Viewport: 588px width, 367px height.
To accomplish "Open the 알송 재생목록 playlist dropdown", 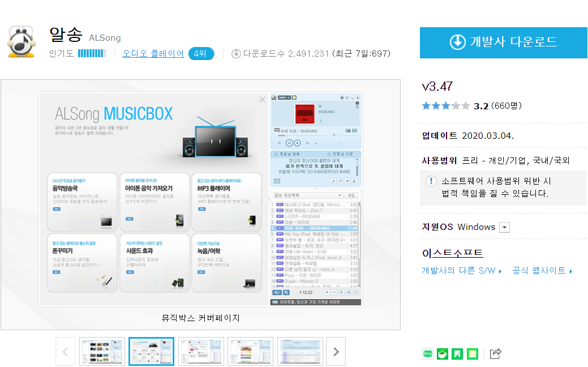I will click(x=308, y=195).
